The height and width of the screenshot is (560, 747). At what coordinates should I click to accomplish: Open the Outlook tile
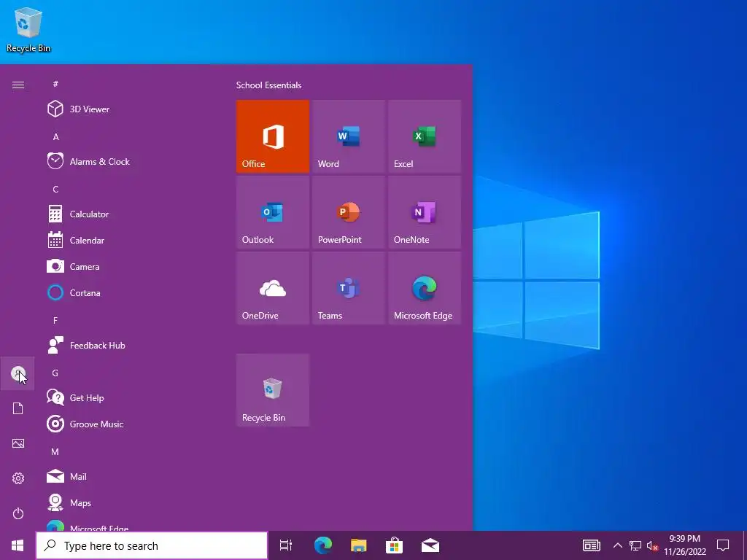click(273, 212)
